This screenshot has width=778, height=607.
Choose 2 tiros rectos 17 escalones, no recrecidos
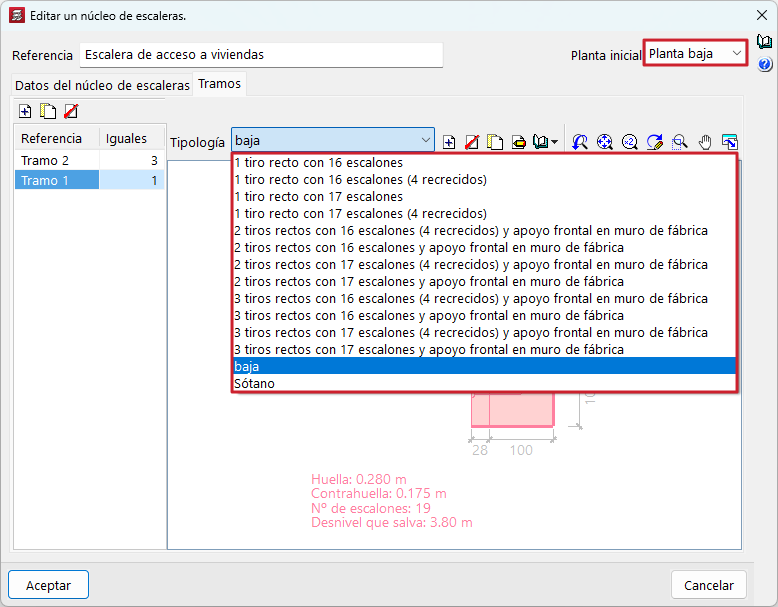pyautogui.click(x=484, y=281)
